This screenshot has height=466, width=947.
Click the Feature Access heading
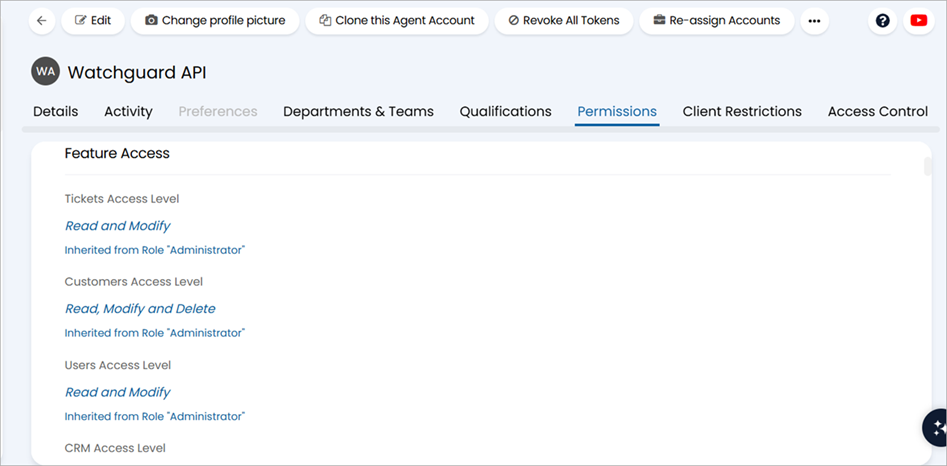[117, 153]
